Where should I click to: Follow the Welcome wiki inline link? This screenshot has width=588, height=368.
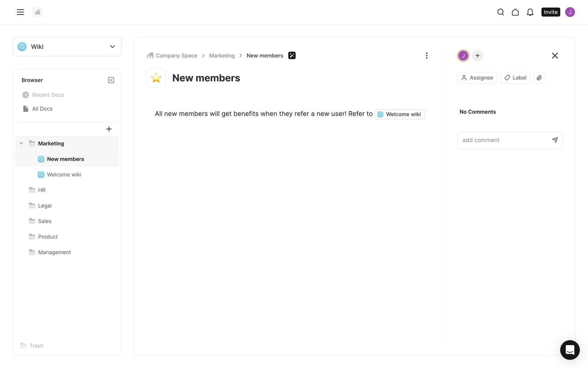[x=400, y=114]
